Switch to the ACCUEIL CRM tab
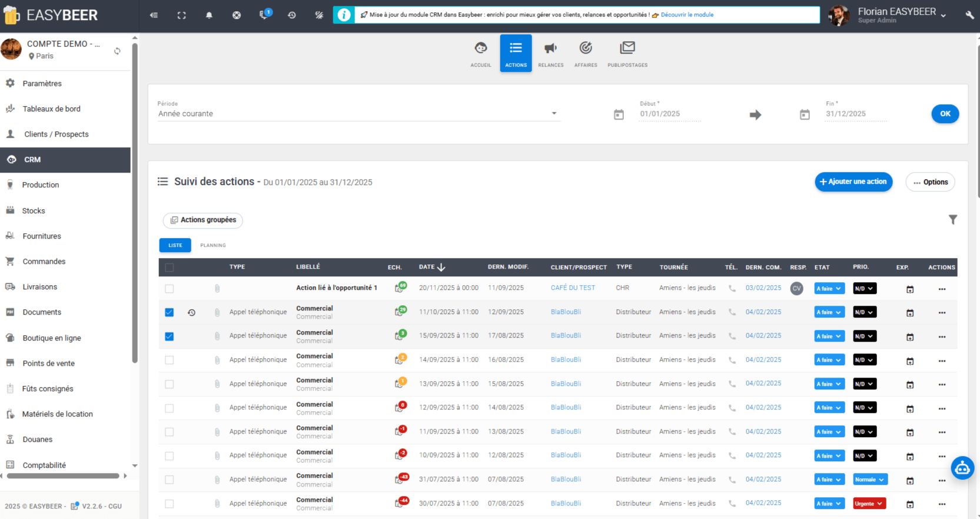The height and width of the screenshot is (519, 980). 481,54
